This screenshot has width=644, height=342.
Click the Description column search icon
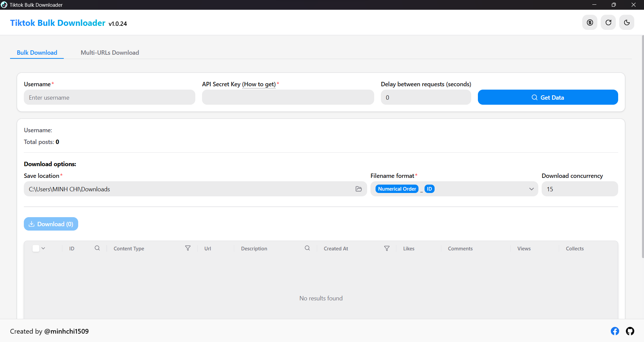pos(307,248)
